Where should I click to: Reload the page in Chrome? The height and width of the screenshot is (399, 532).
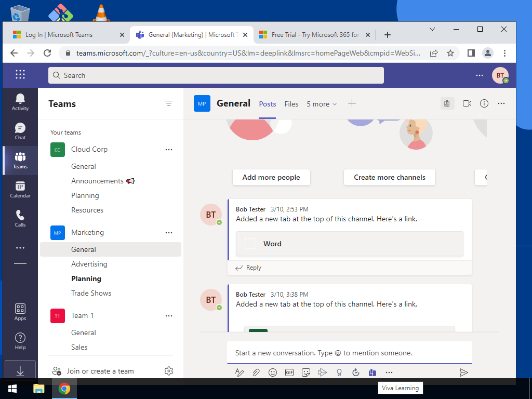tap(47, 53)
